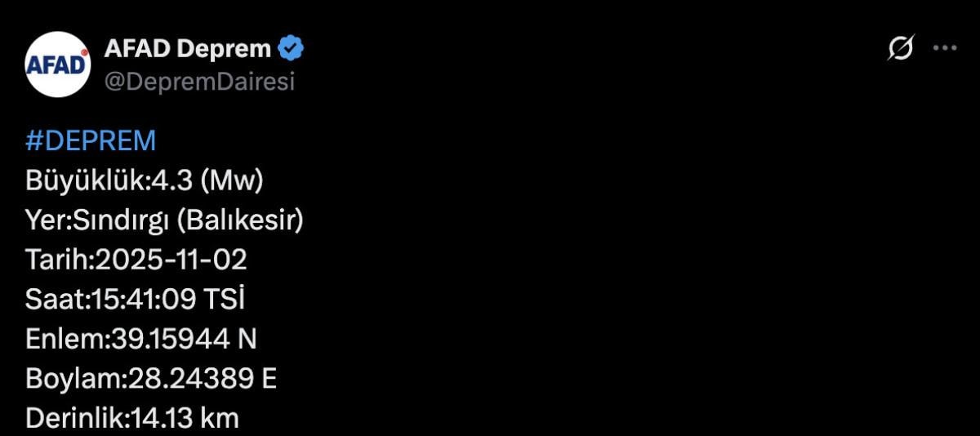980x436 pixels.
Task: Open the AFAD profile avatar
Action: tap(58, 65)
